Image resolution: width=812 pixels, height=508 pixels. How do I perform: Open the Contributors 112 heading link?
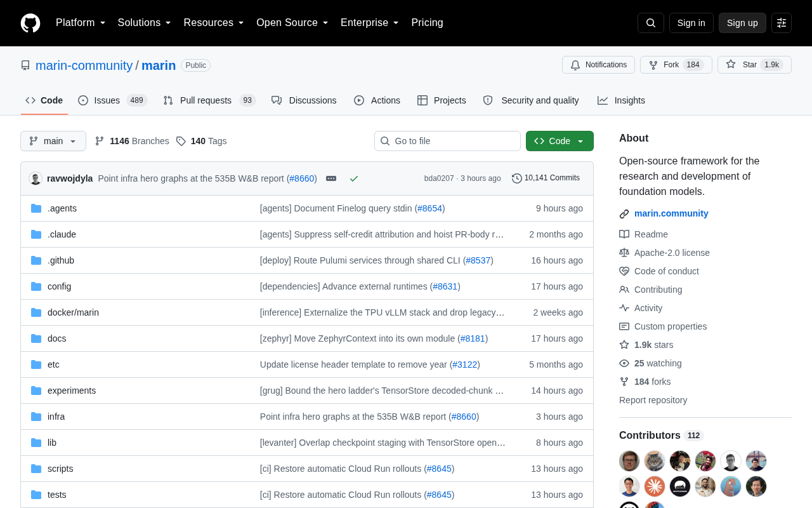point(661,436)
